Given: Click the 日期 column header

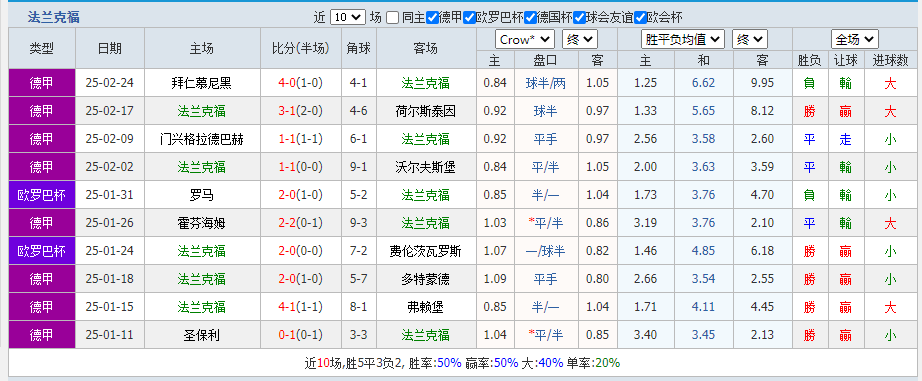Looking at the screenshot, I should point(110,48).
